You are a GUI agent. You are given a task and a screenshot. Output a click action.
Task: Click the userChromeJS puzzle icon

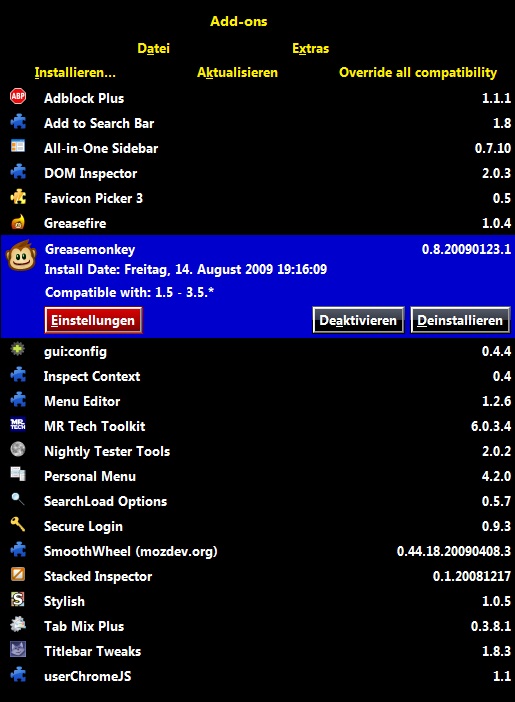(18, 675)
